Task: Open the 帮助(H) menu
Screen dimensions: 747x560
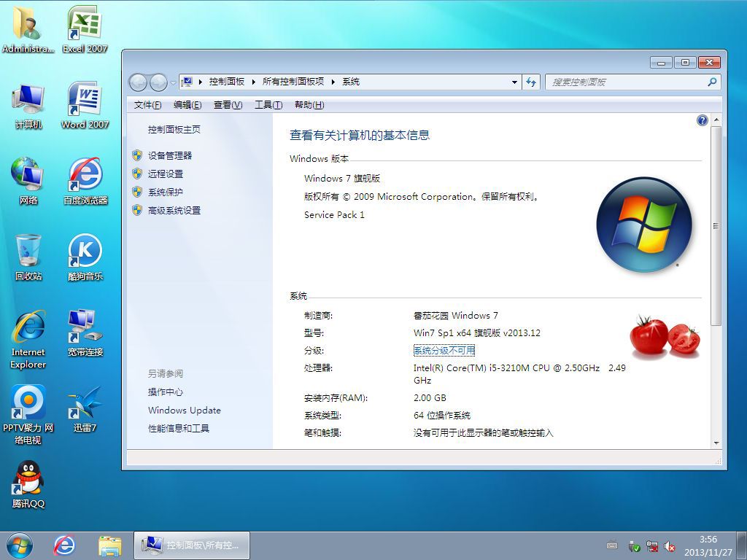Action: point(309,105)
